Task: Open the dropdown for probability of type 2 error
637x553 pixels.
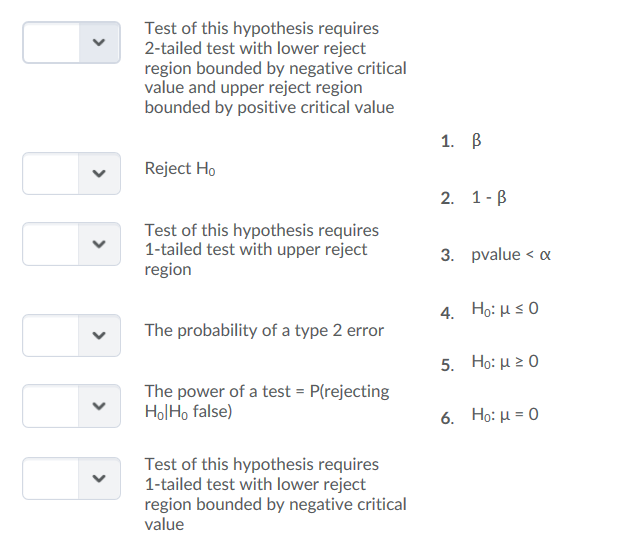Action: point(97,335)
